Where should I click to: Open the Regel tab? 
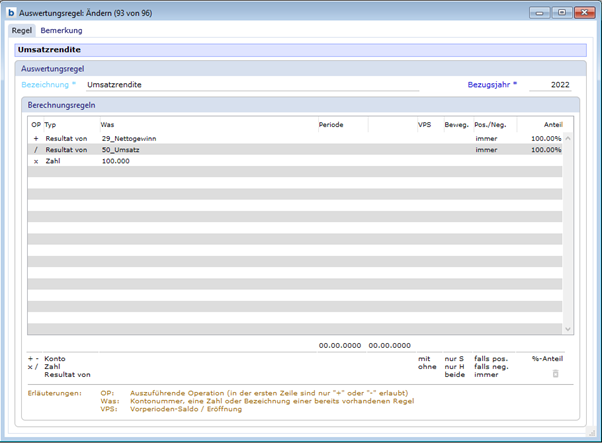pos(21,31)
